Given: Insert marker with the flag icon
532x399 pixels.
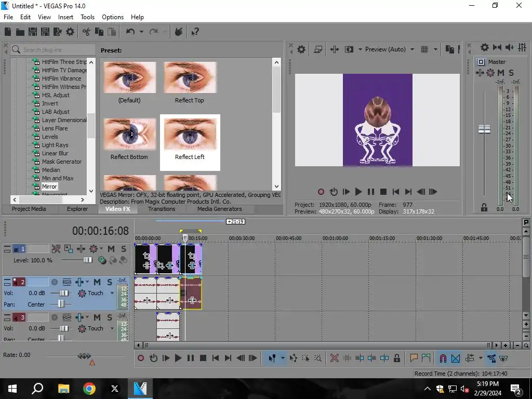Looking at the screenshot, I should pos(414,358).
